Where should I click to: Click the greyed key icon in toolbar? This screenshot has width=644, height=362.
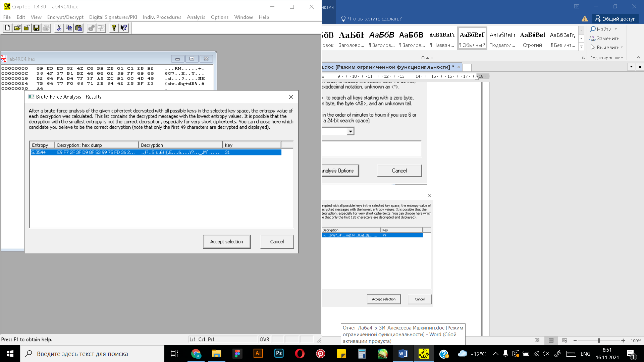click(91, 28)
